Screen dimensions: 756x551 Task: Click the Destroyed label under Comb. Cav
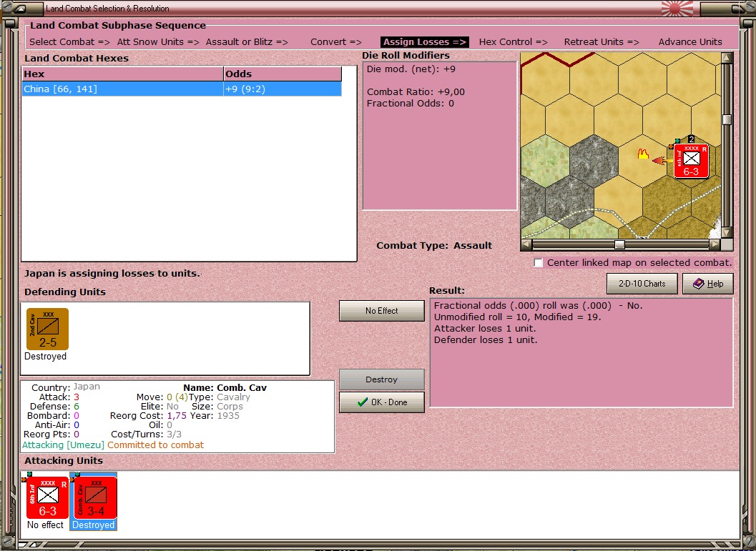coord(94,525)
